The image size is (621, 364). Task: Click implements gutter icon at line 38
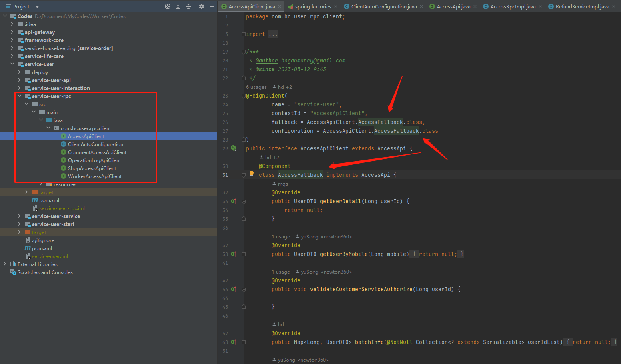[234, 254]
